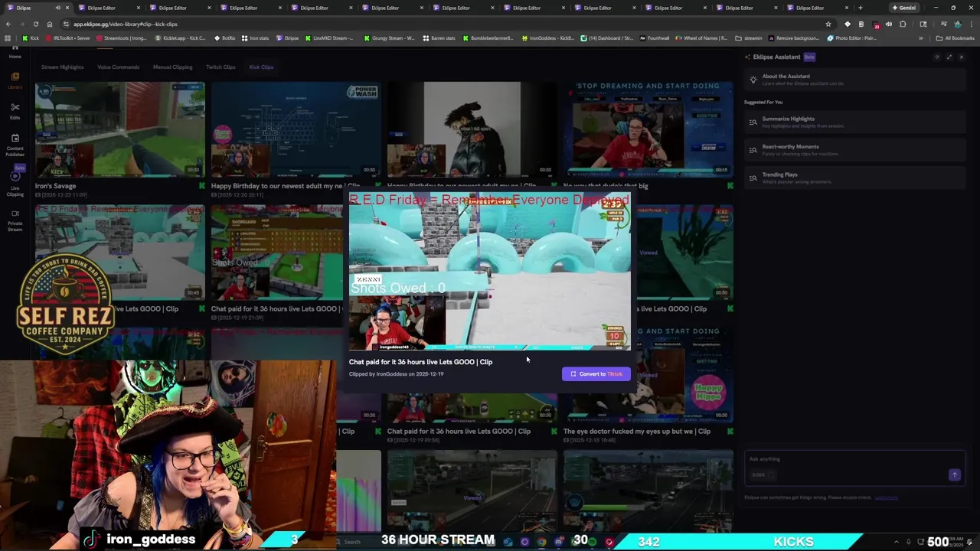Open Live Clipping in sidebar
Screen dimensions: 980x551
(x=15, y=182)
